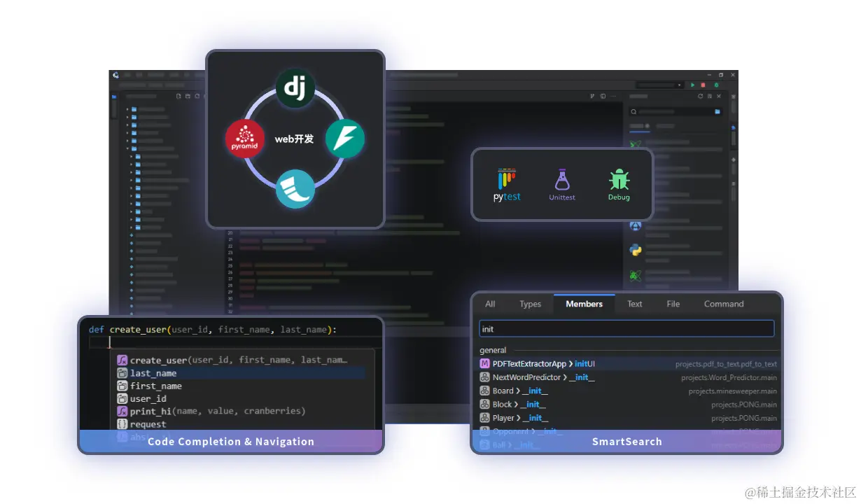Choose the first_name completion suggestion
Screen dimensions: 861x504
click(x=241, y=386)
